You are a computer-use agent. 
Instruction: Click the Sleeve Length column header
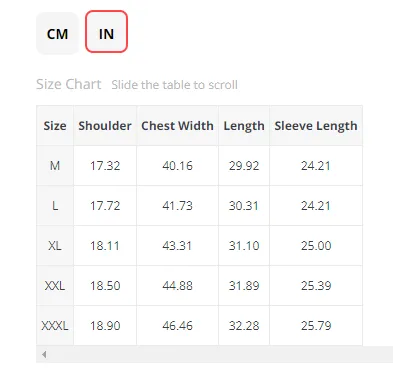pos(316,126)
